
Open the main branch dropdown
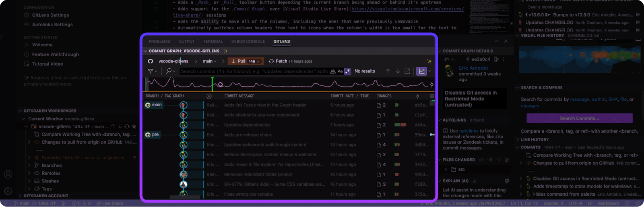tap(209, 61)
